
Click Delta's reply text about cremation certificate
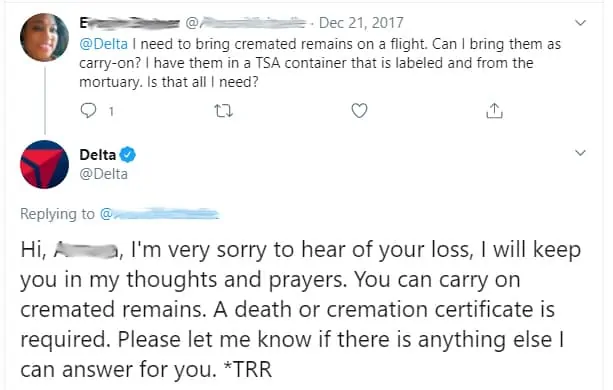pos(300,309)
